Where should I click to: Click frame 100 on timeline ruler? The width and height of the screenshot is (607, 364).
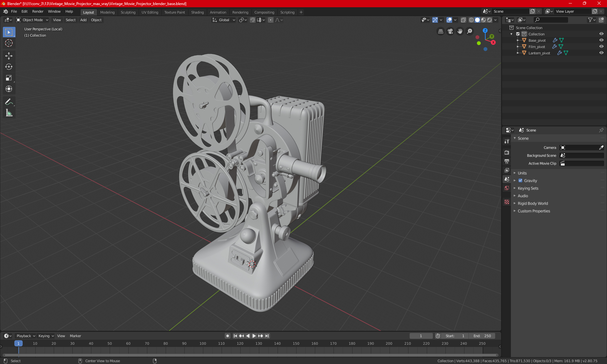[203, 343]
